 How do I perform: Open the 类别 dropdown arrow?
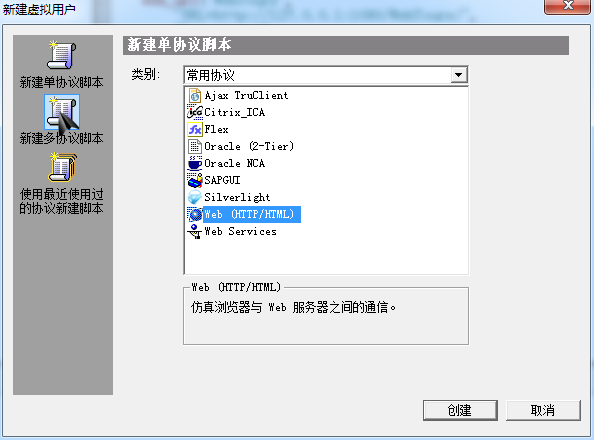(x=458, y=75)
